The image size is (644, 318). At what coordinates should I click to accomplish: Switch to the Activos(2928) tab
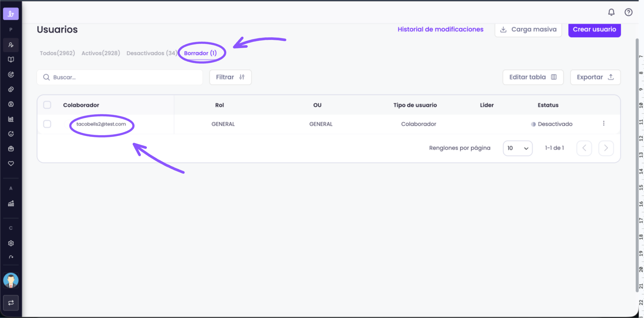pyautogui.click(x=101, y=53)
